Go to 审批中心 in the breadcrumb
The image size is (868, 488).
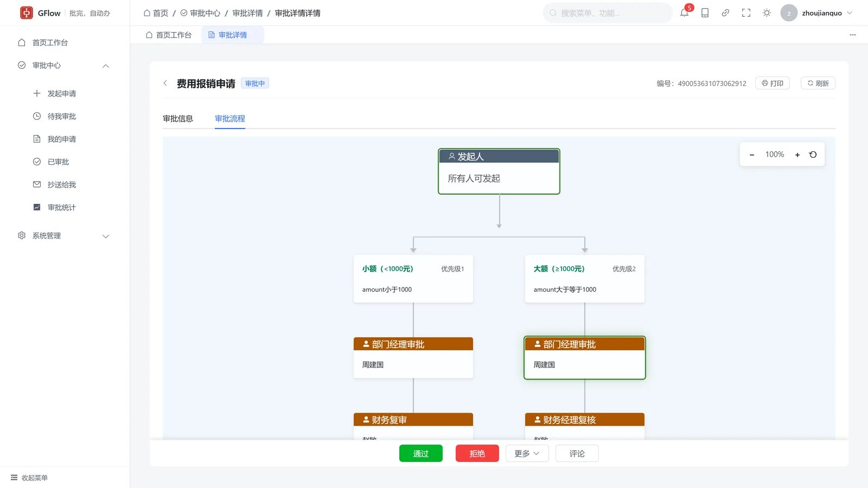200,13
